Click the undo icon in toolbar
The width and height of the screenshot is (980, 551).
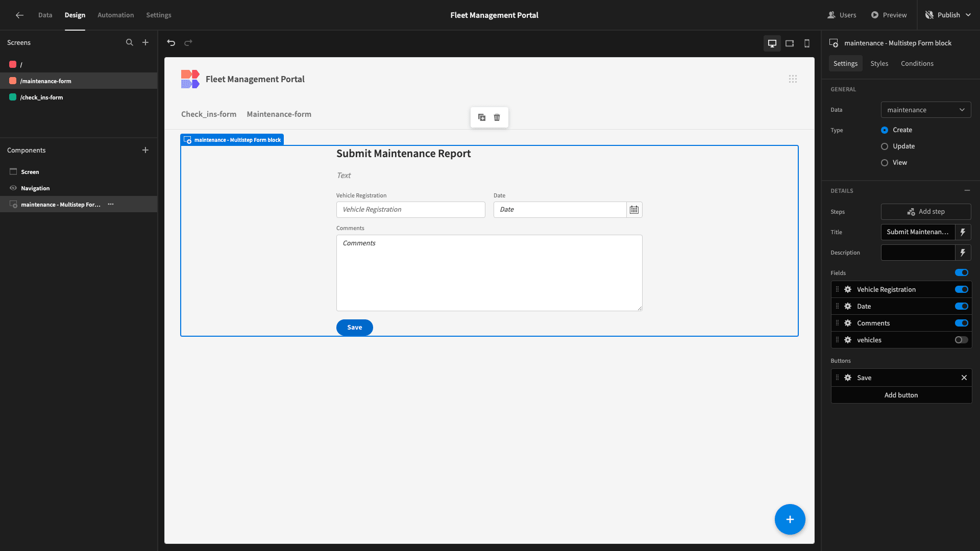tap(171, 43)
